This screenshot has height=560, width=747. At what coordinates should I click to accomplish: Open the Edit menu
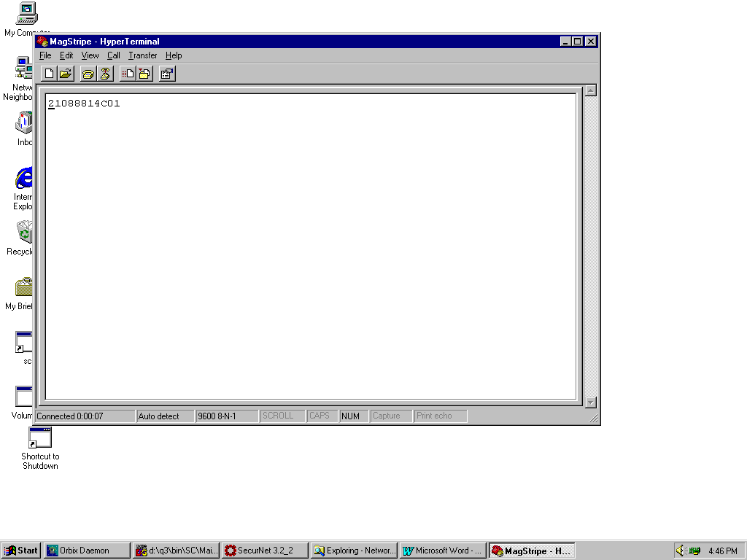coord(66,55)
